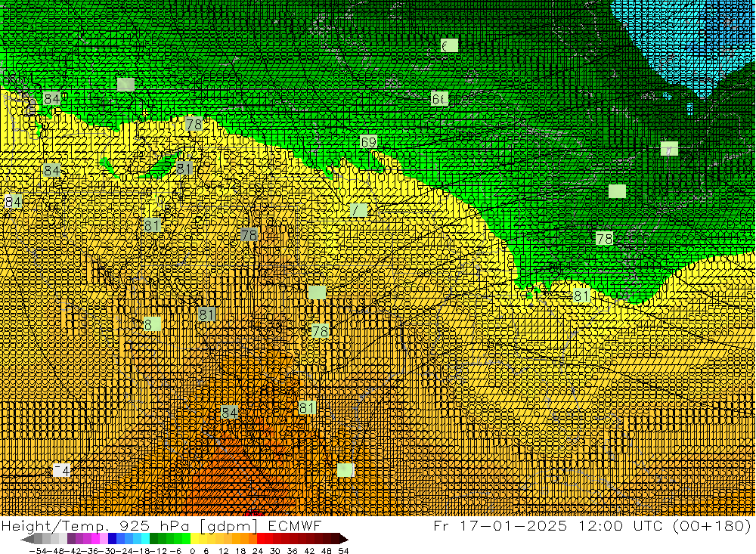The height and width of the screenshot is (554, 756).
Task: Pick the bright yellow legend swatch
Action: pos(195,539)
